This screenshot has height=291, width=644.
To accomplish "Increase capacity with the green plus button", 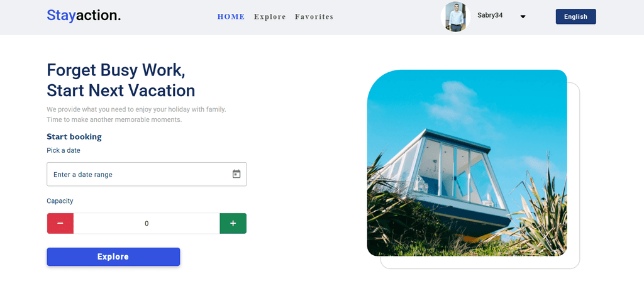I will pos(233,223).
